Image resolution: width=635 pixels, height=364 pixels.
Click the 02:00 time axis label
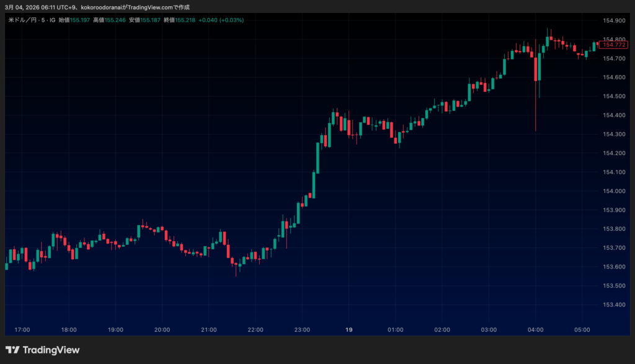[x=442, y=329]
